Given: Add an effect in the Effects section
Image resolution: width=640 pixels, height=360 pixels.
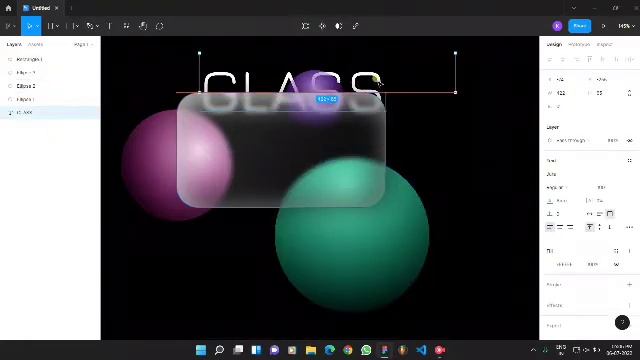Looking at the screenshot, I should (629, 305).
